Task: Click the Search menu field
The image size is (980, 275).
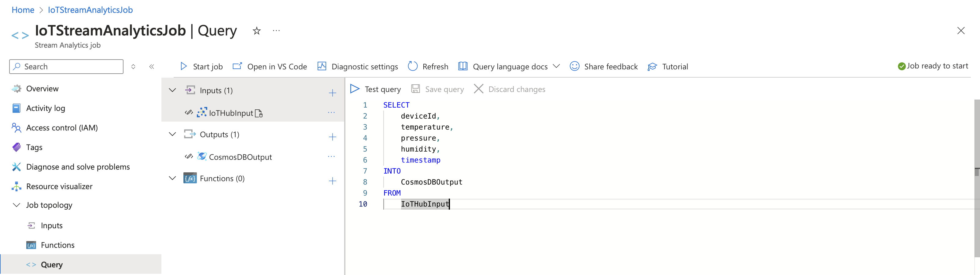Action: pyautogui.click(x=66, y=67)
